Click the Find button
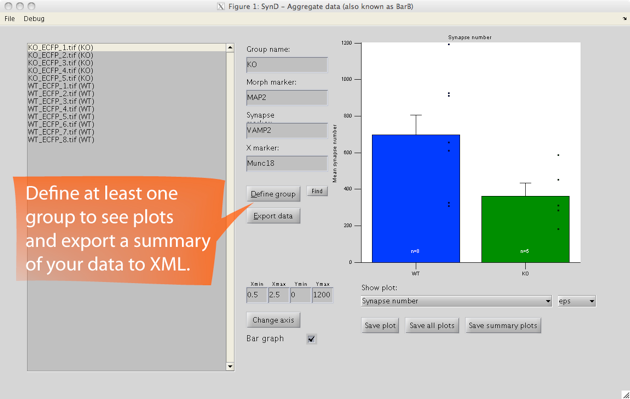Viewport: 630px width, 399px height. (317, 191)
